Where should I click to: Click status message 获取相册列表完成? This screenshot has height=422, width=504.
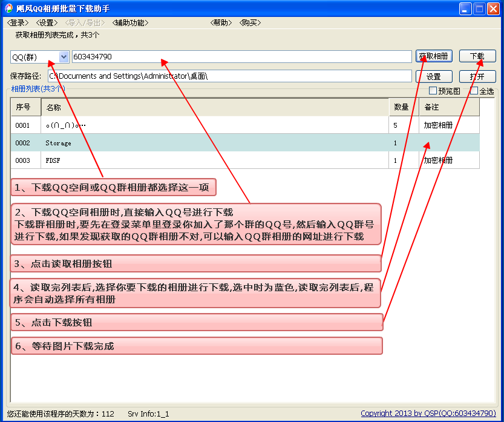[x=57, y=35]
